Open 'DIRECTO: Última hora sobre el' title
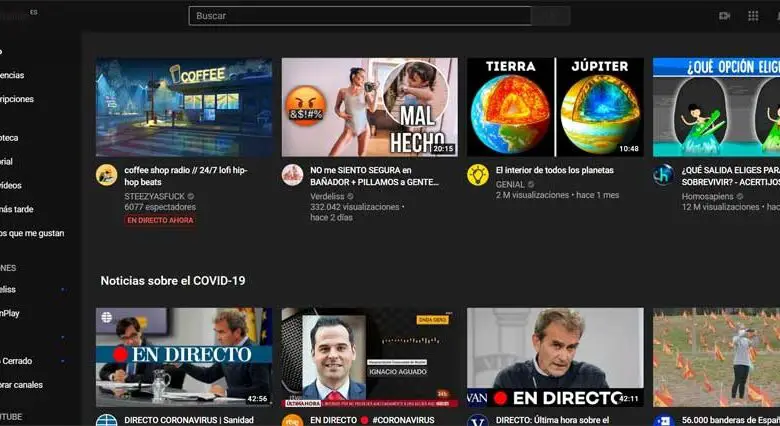Image resolution: width=780 pixels, height=426 pixels. (553, 420)
